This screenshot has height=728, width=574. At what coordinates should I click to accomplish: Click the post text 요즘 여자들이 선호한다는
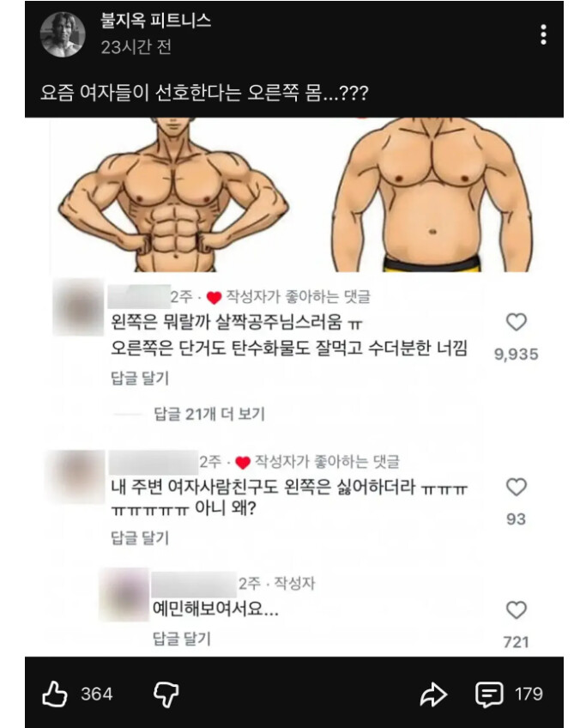point(141,94)
